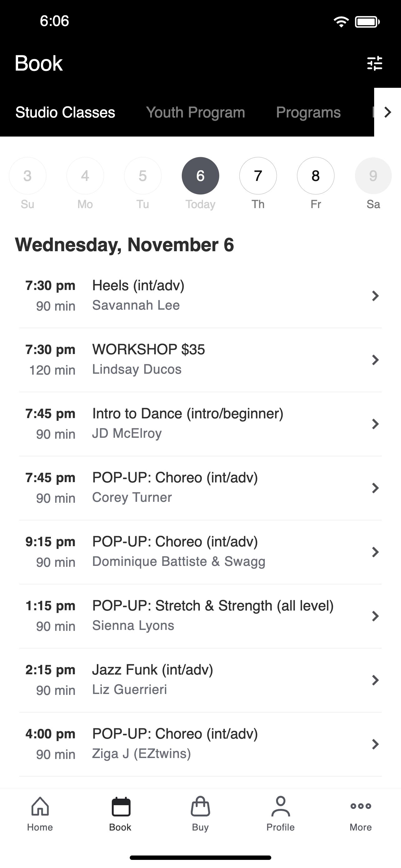Tap the Wi-Fi status icon
This screenshot has width=401, height=868.
pos(341,22)
